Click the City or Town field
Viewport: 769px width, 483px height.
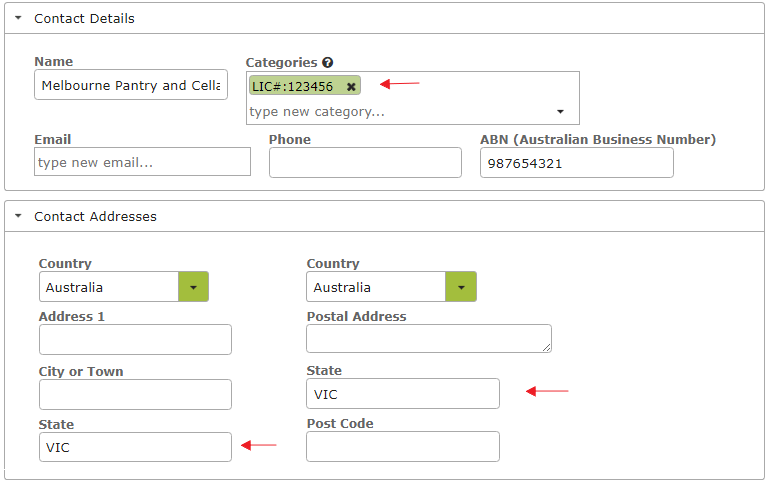pos(135,394)
